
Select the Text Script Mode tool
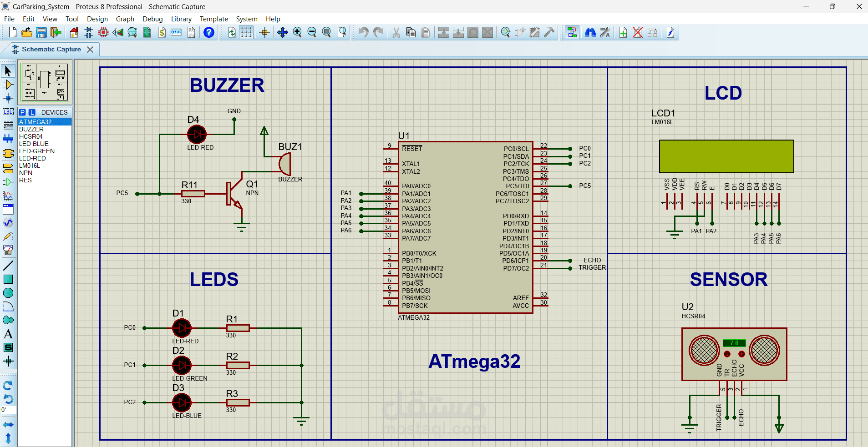point(8,126)
